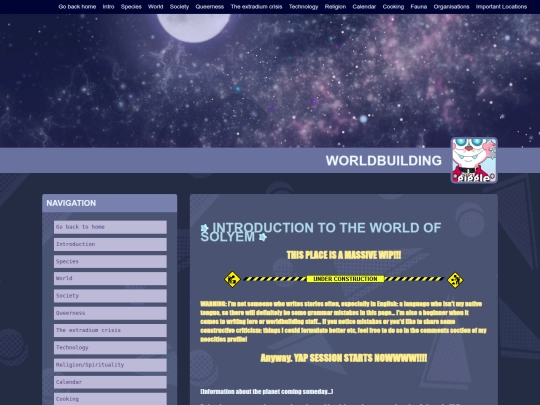
Task: Click the full moon in the banner image
Action: pos(194,28)
